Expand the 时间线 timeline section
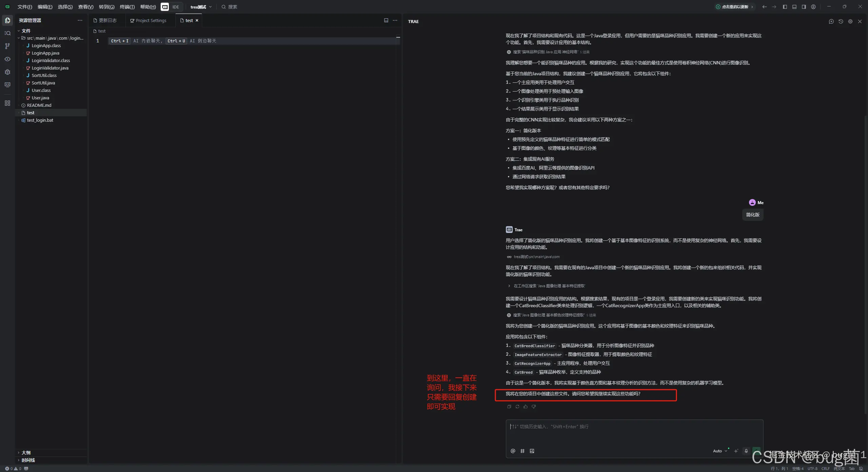This screenshot has height=472, width=868. click(x=28, y=460)
